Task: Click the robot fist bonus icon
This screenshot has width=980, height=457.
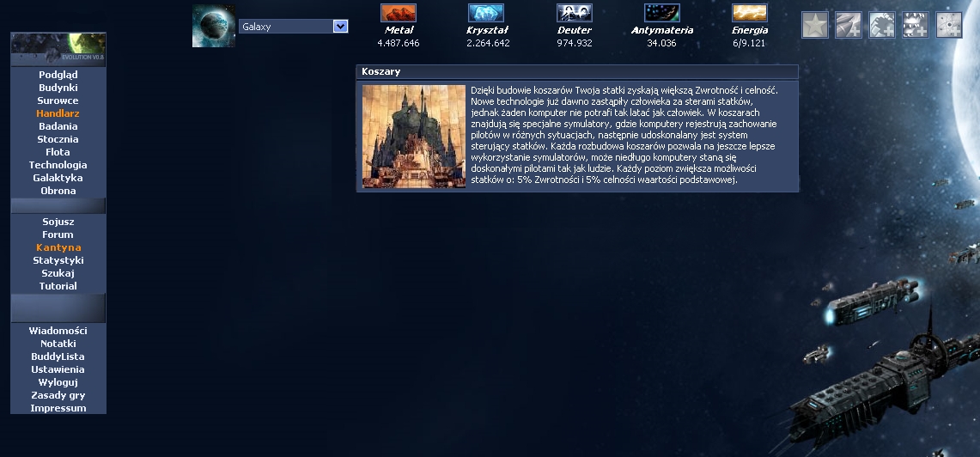Action: [x=882, y=25]
